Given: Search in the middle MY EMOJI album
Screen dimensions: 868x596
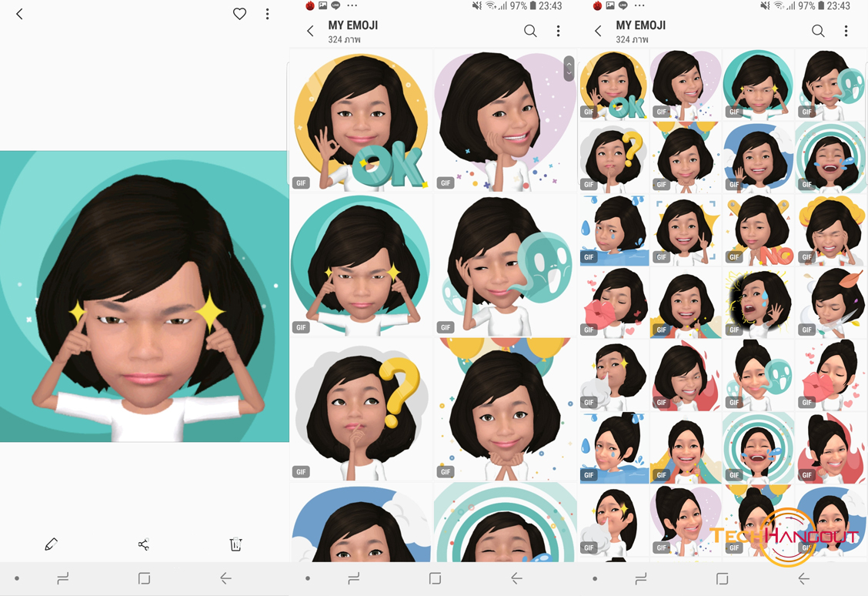Looking at the screenshot, I should pyautogui.click(x=530, y=31).
